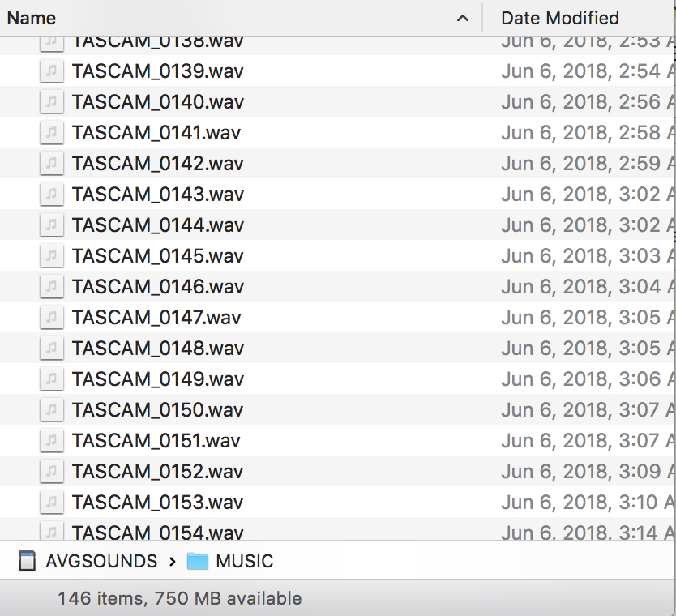
Task: Open MUSIC folder from path bar
Action: tap(245, 561)
